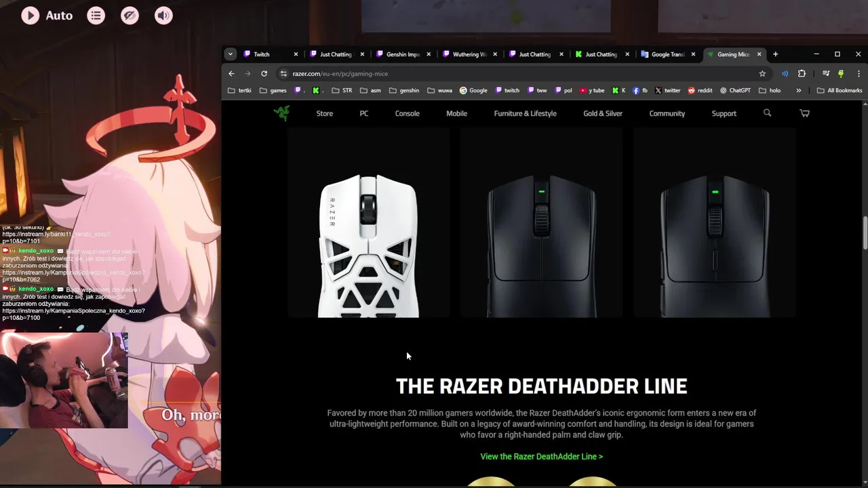Go back to previous page
This screenshot has width=868, height=488.
coord(231,73)
